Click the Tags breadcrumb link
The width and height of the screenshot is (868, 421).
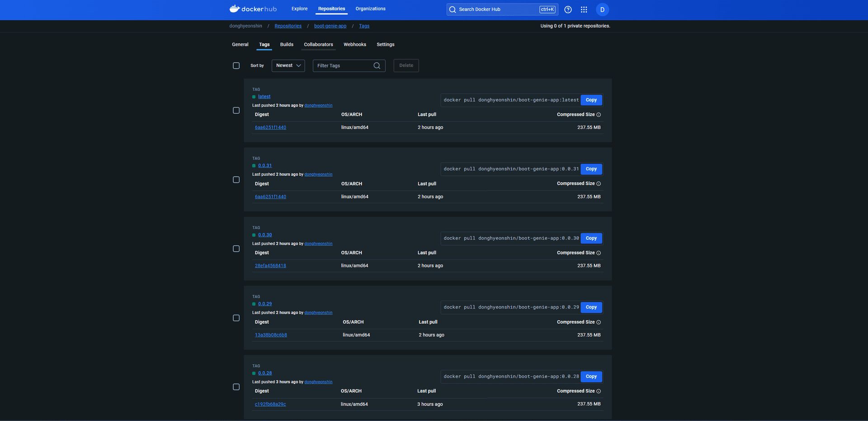tap(364, 26)
